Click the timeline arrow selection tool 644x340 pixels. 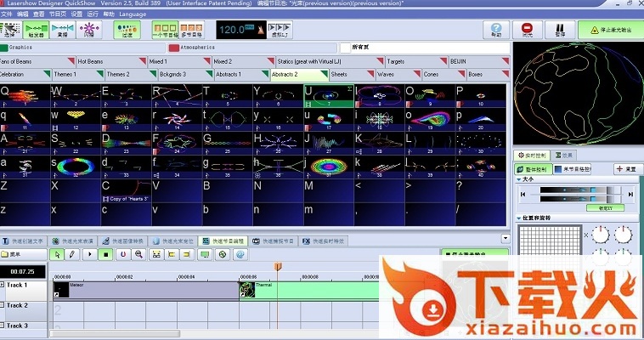[x=58, y=254]
